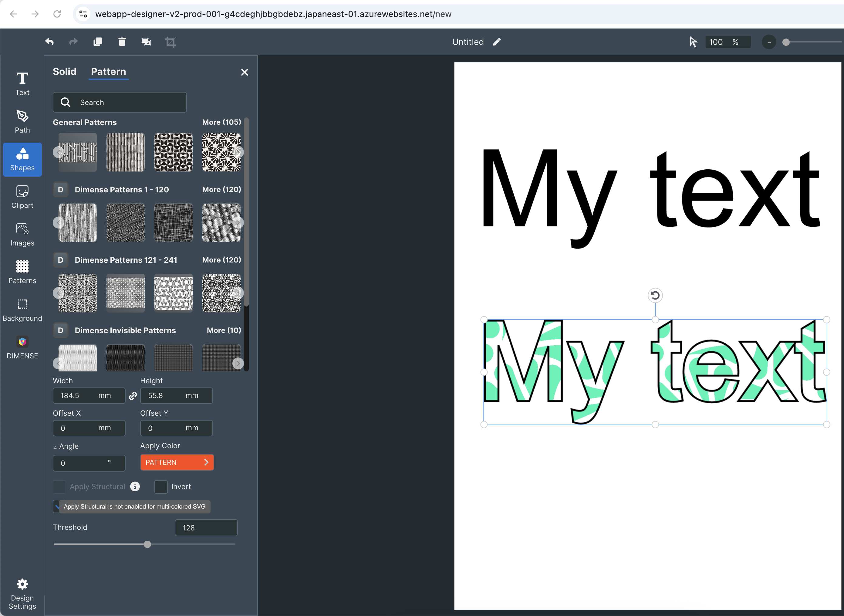
Task: Select the crop tool icon
Action: click(x=171, y=42)
